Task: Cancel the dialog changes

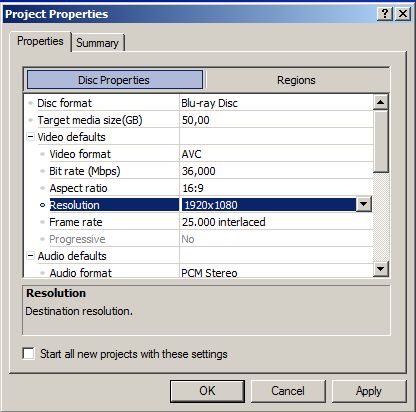Action: coord(288,391)
